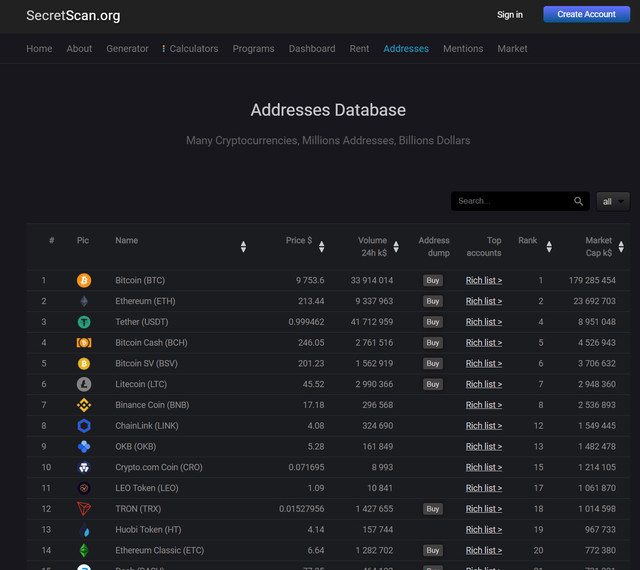Open Rich list for ChainLink (LINK)

(484, 426)
